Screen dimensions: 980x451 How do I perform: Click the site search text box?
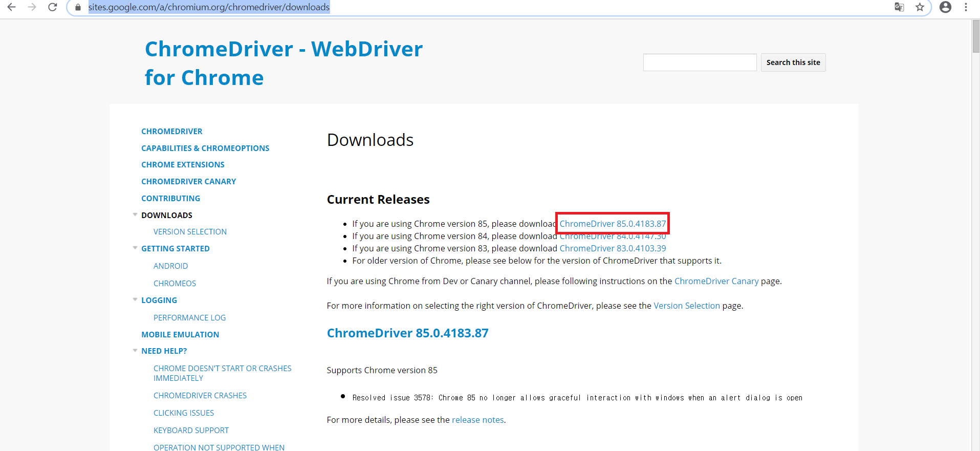[700, 62]
